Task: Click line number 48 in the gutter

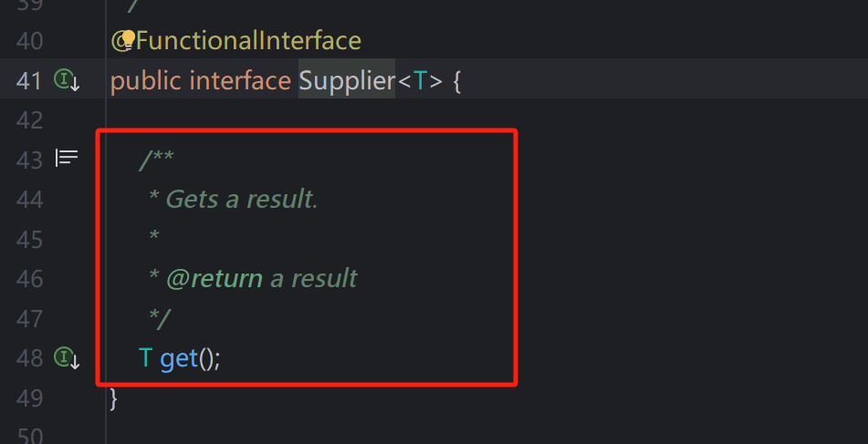Action: 30,358
